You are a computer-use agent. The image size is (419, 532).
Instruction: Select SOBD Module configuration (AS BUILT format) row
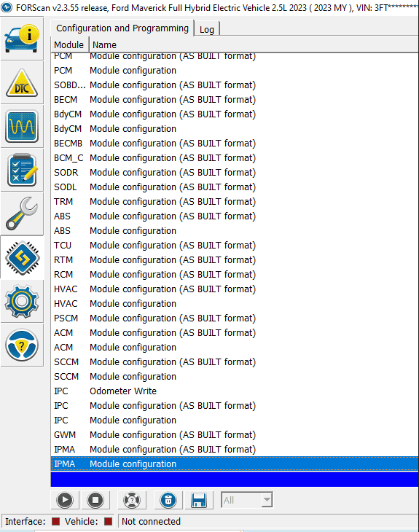tap(235, 85)
